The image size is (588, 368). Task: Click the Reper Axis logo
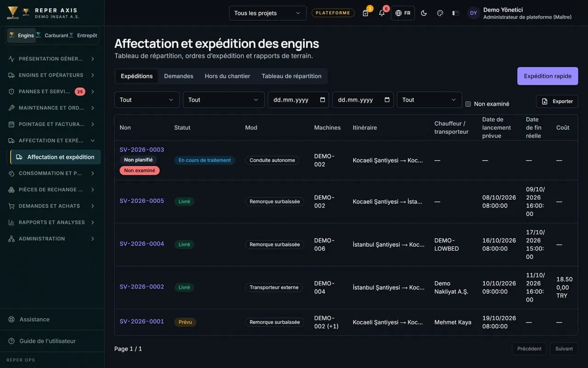tap(13, 13)
